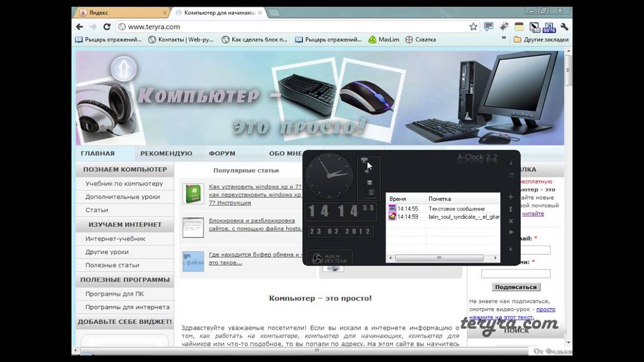
Task: Click the name input field above Подписаться
Action: pos(516,274)
